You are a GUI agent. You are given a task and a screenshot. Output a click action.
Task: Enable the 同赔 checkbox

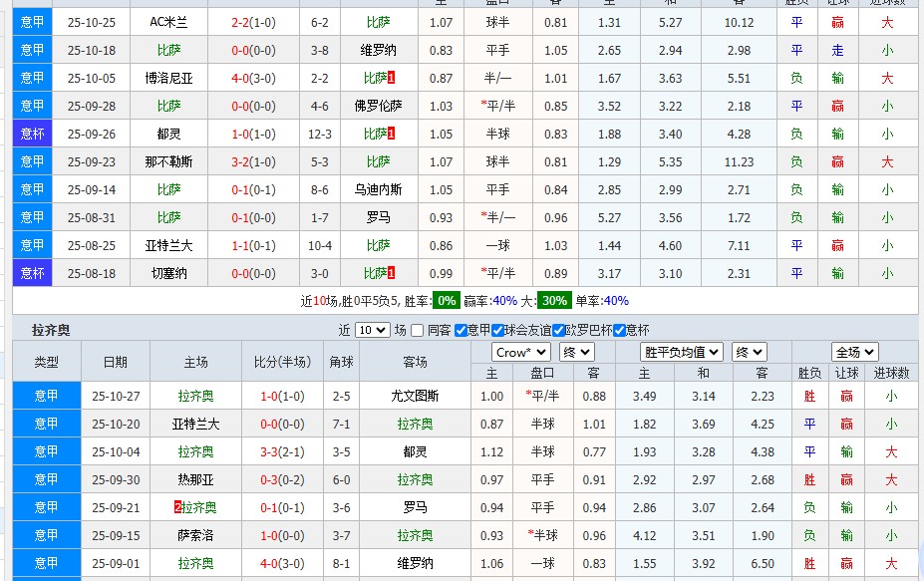coord(417,332)
